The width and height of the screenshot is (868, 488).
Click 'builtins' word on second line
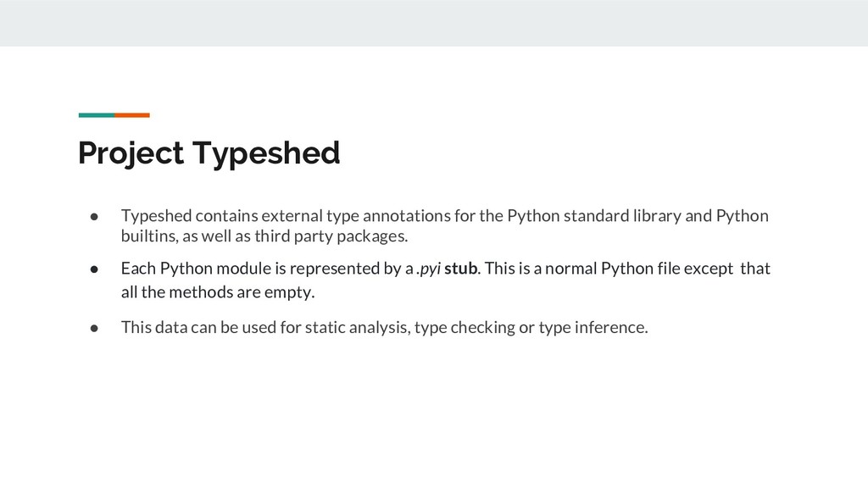pos(146,235)
